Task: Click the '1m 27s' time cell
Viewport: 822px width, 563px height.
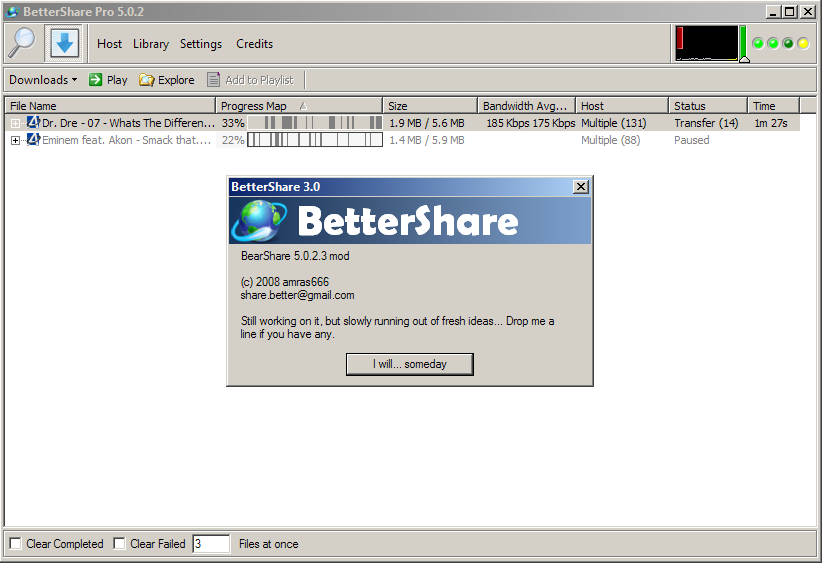Action: coord(771,123)
